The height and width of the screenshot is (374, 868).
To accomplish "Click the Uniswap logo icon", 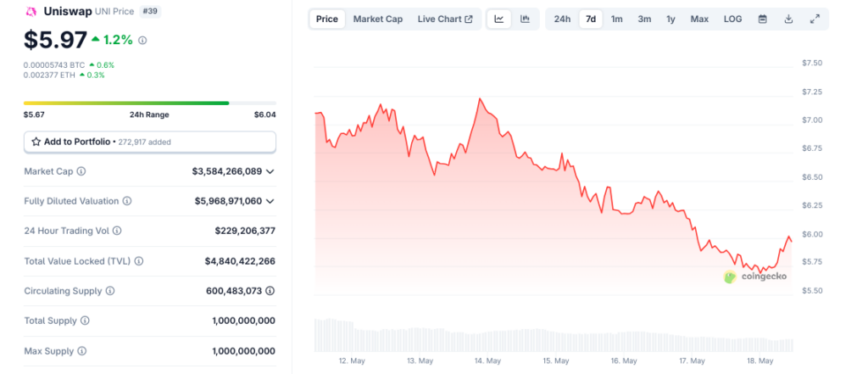I will [x=31, y=12].
